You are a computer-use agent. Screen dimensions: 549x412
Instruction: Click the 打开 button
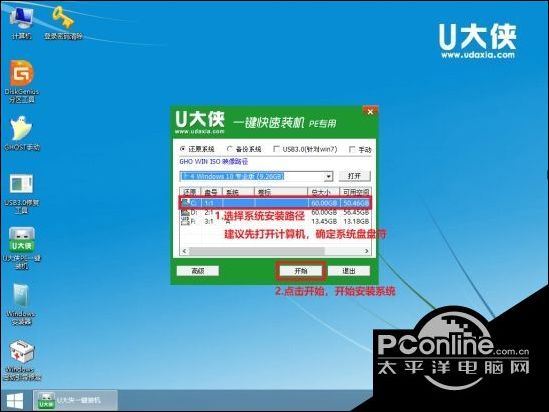(354, 176)
